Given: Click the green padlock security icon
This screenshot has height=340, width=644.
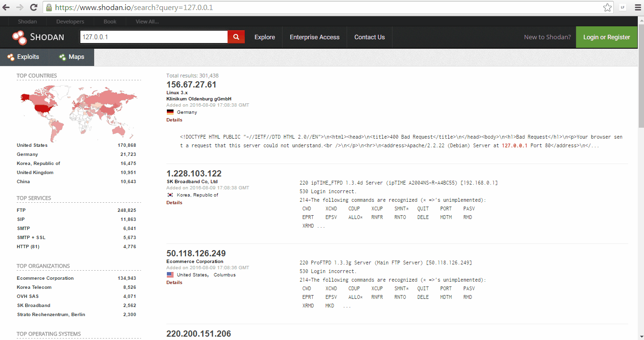Looking at the screenshot, I should [48, 7].
